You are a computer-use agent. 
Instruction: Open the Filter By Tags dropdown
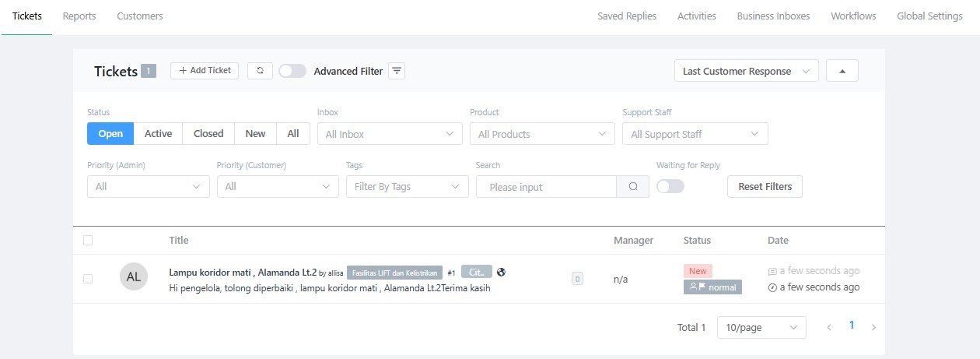pyautogui.click(x=407, y=187)
